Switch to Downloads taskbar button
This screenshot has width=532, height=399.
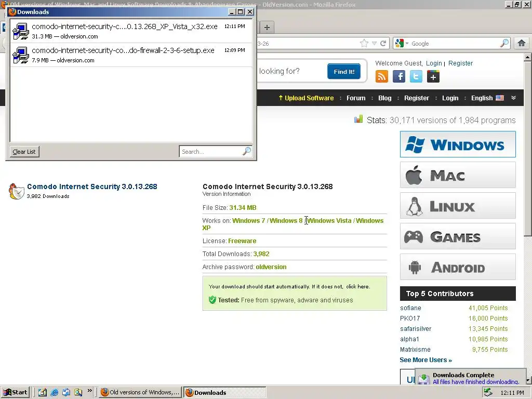point(224,393)
